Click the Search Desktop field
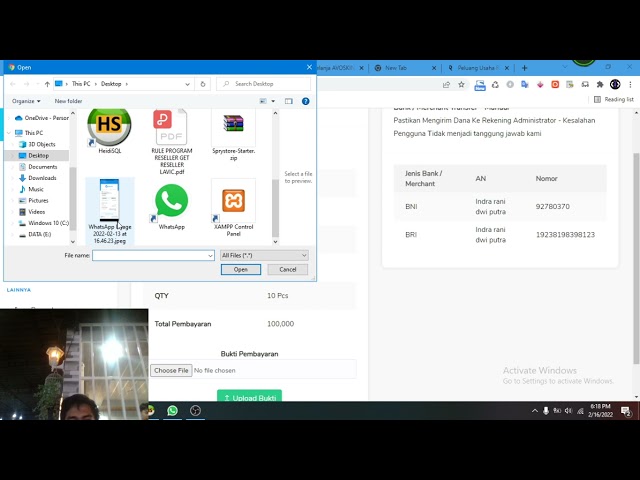This screenshot has width=640, height=480. click(x=264, y=84)
